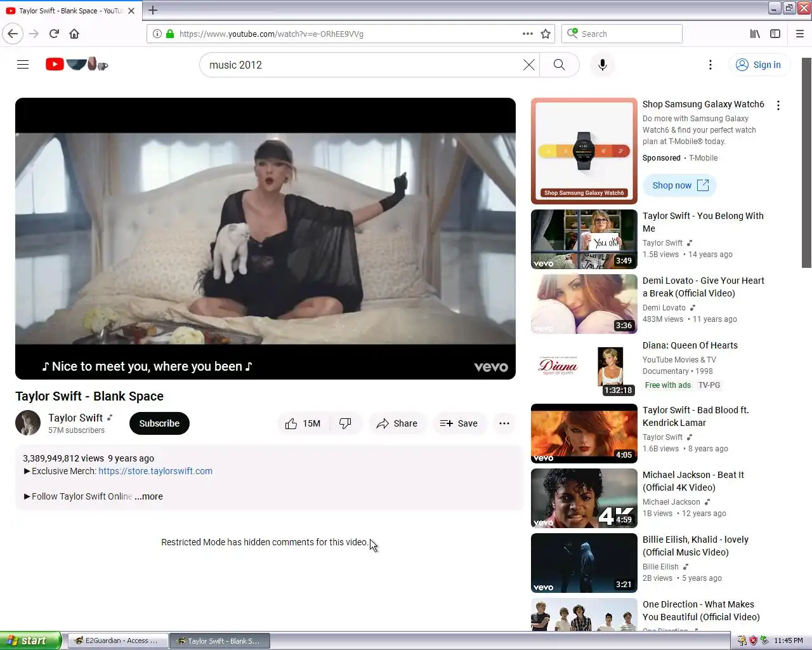Image resolution: width=812 pixels, height=650 pixels.
Task: Open the Bad Blood ft. Kendrick Lamar thumbnail
Action: click(584, 434)
